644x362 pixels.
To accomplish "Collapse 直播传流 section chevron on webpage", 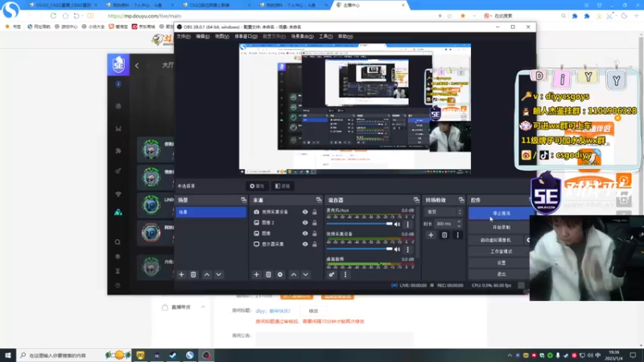I will click(x=203, y=307).
